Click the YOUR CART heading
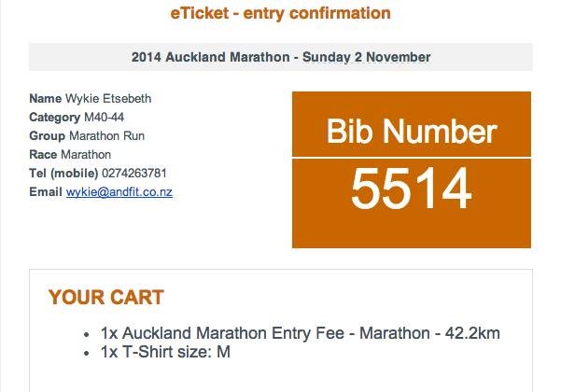 coord(105,298)
